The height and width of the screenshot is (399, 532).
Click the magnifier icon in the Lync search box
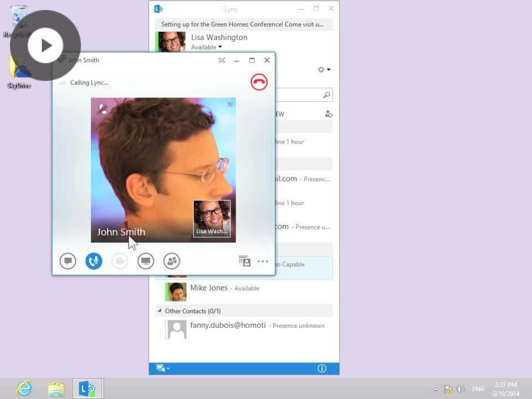326,95
